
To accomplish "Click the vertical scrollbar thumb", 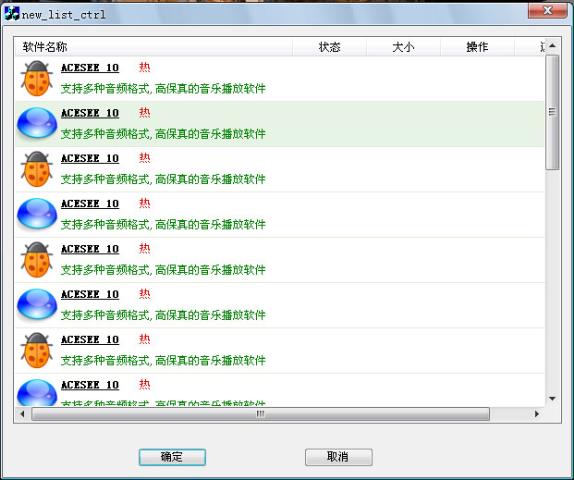I will (x=552, y=112).
